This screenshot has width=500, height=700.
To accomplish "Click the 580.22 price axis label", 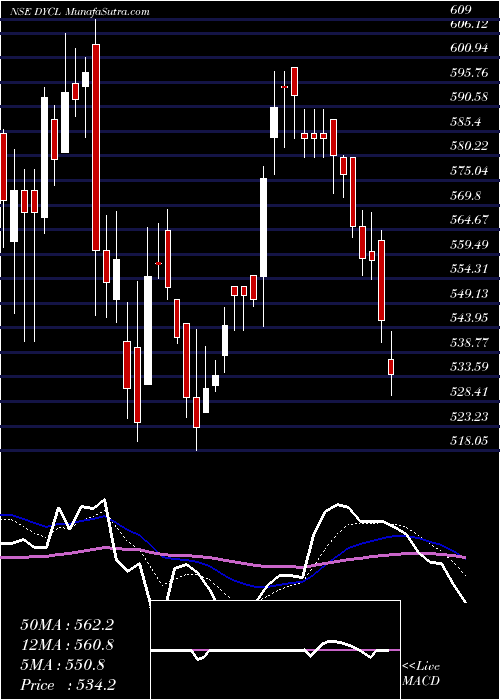I will pos(469,146).
